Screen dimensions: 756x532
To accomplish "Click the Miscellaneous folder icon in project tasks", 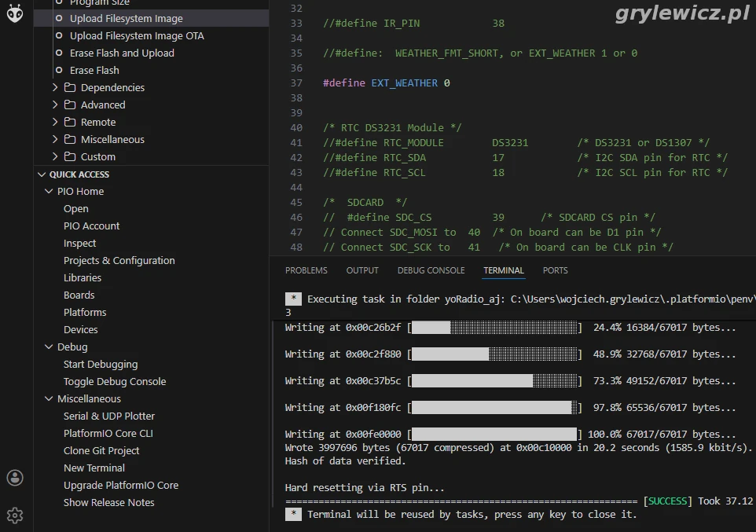I will [70, 139].
